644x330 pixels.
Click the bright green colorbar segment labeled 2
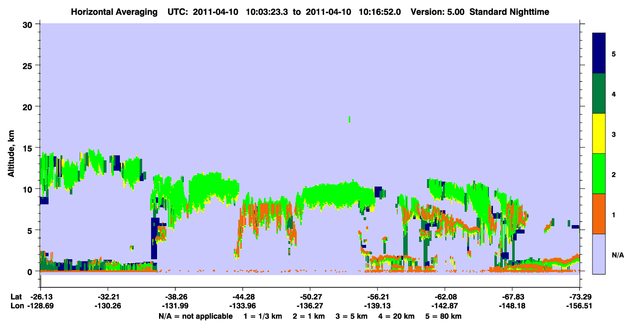tap(599, 174)
